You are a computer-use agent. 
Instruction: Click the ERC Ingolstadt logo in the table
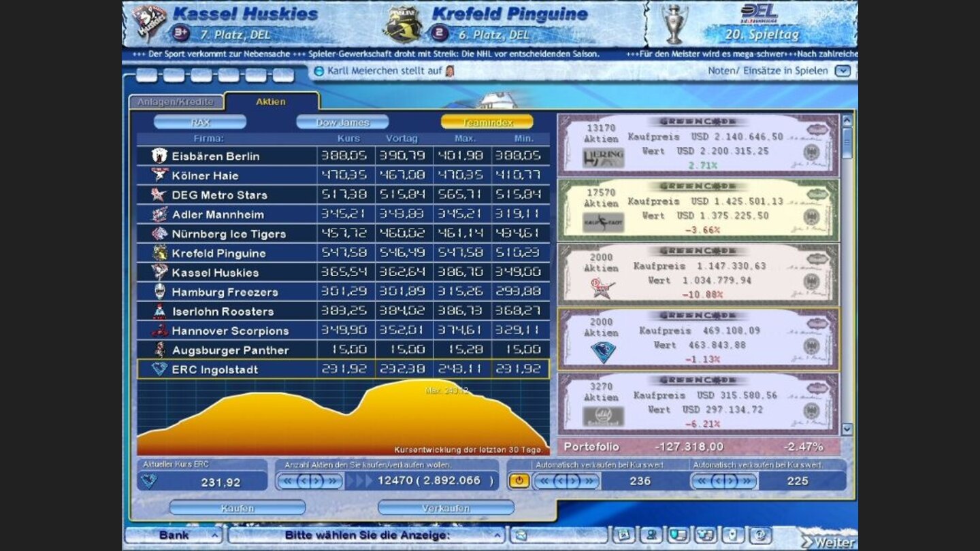click(x=159, y=369)
